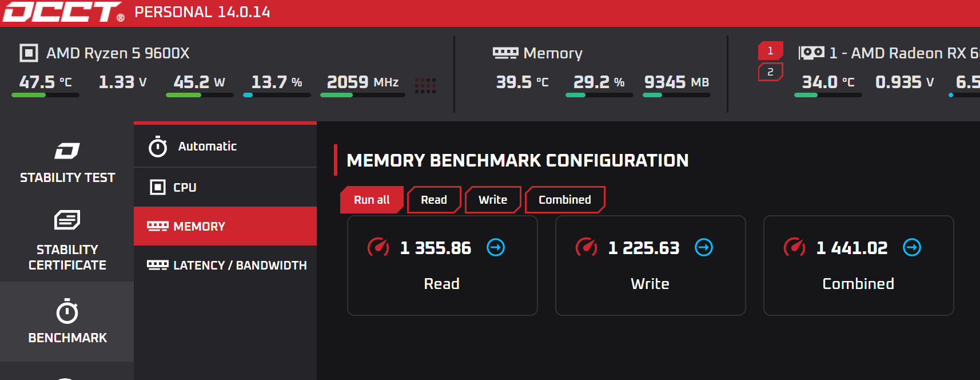Click the Run all button

pos(372,200)
